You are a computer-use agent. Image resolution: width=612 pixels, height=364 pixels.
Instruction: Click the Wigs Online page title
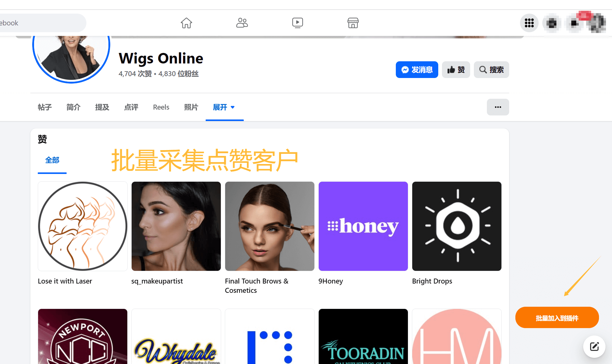click(x=161, y=58)
